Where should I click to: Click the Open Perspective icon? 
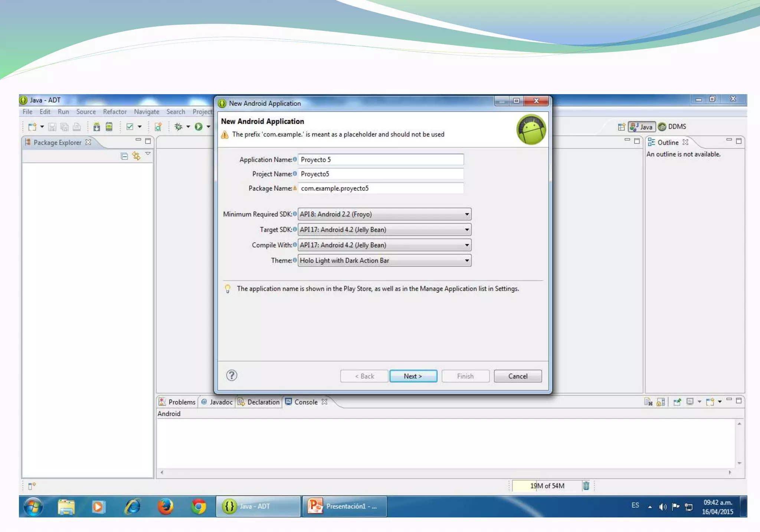click(621, 127)
